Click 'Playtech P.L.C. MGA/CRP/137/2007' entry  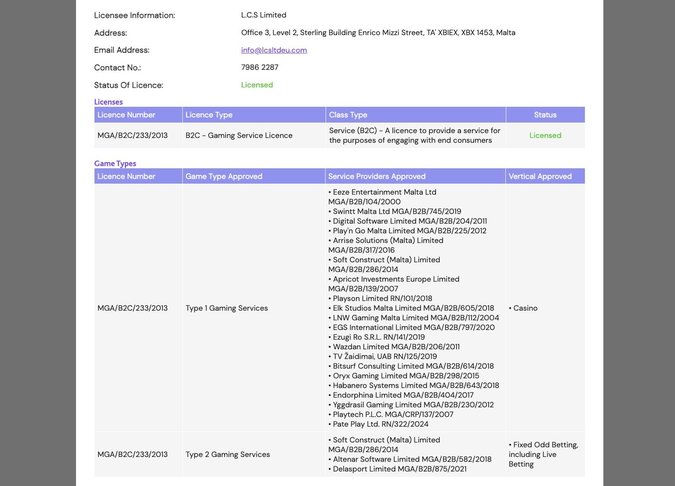pyautogui.click(x=390, y=414)
